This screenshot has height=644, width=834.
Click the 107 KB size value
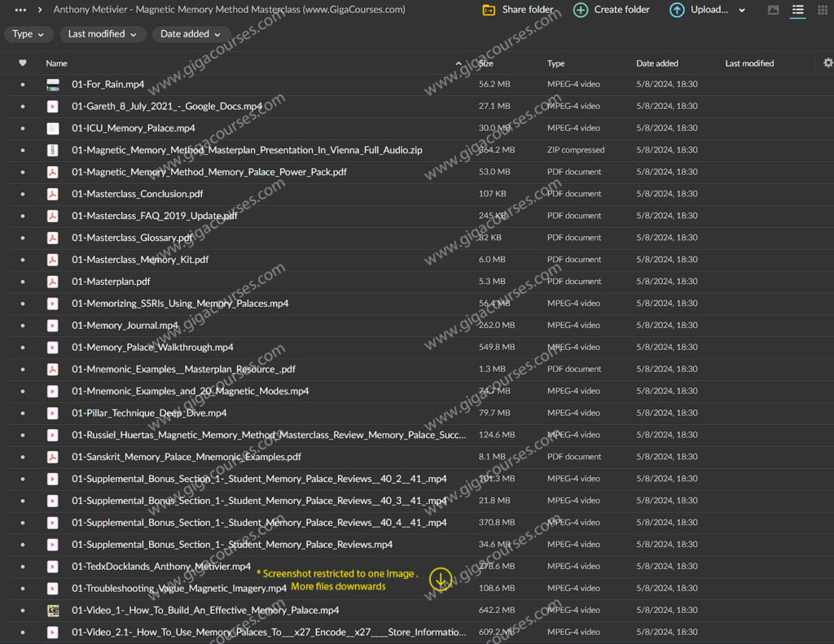coord(493,194)
